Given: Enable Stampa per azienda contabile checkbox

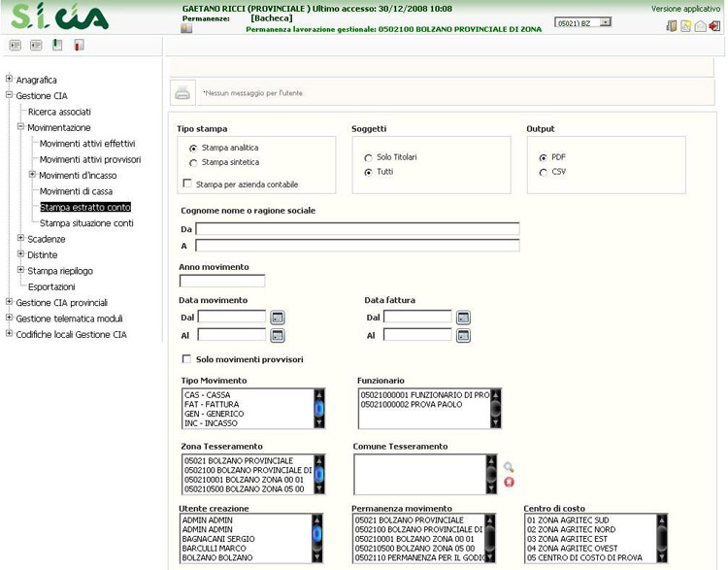Looking at the screenshot, I should (x=187, y=184).
